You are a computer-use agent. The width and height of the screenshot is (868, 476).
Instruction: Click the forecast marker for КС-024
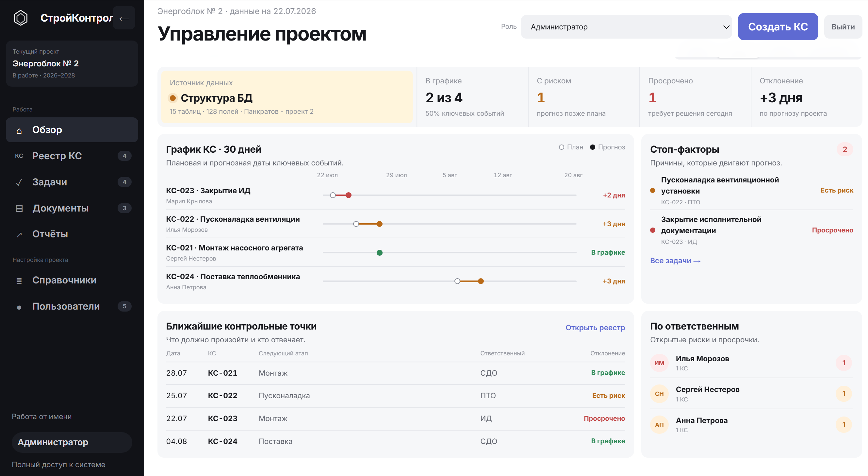click(x=481, y=281)
